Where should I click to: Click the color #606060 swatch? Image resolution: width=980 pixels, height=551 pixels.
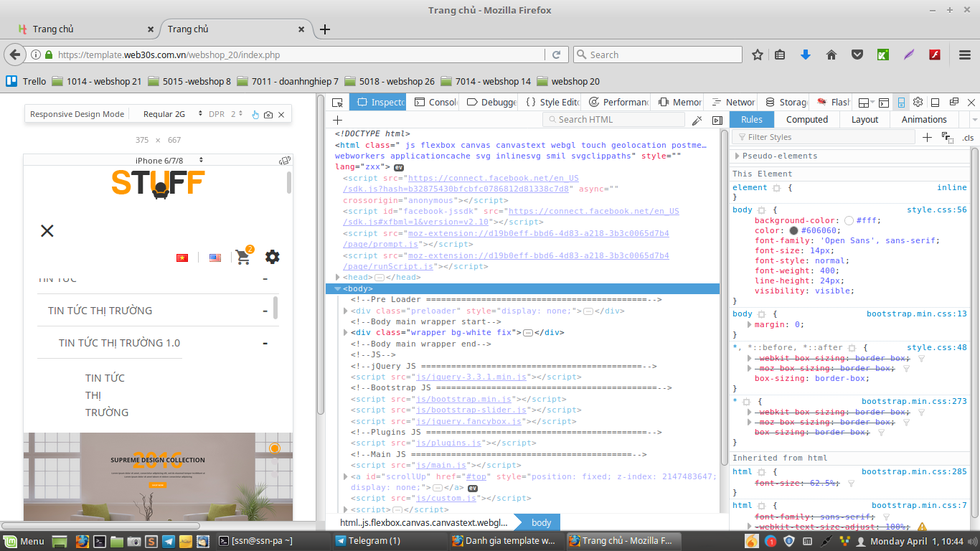(793, 231)
